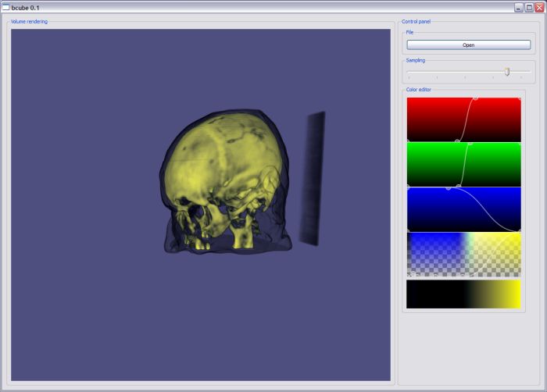
Task: Minimize the bcube window
Action: [518, 7]
